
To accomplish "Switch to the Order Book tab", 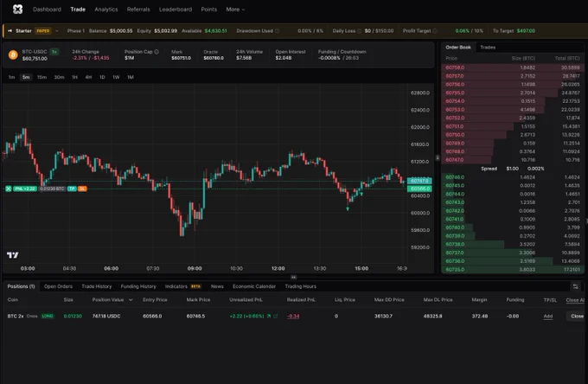I will 458,48.
